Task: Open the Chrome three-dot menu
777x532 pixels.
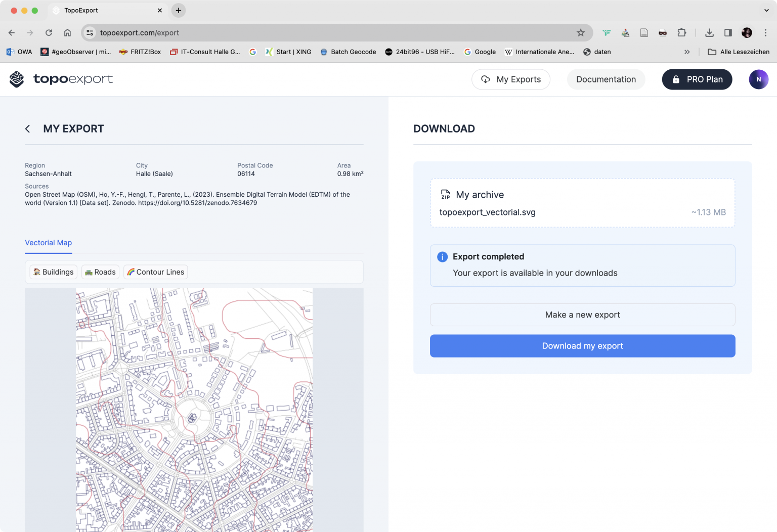Action: tap(766, 32)
